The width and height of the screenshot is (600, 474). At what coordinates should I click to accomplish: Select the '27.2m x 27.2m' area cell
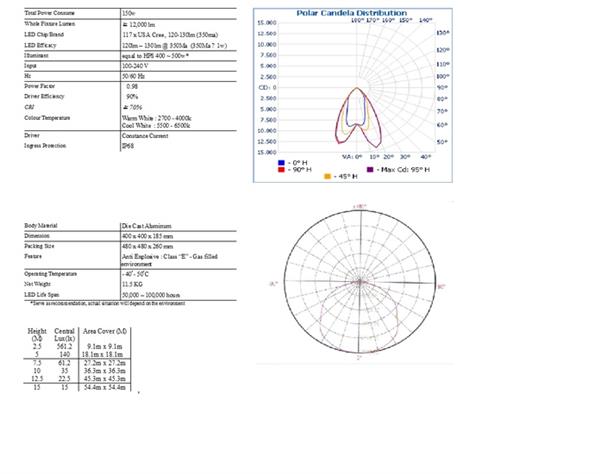click(x=105, y=363)
